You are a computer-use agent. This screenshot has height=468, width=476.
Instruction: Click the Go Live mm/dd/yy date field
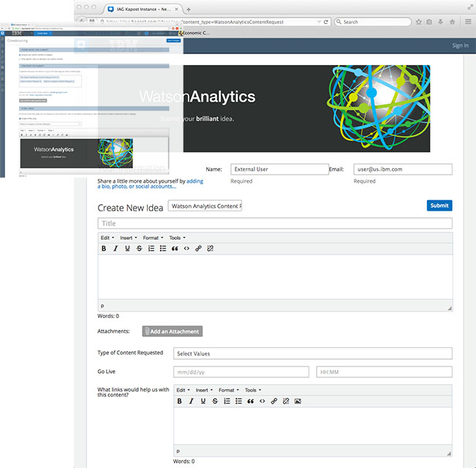coord(241,372)
